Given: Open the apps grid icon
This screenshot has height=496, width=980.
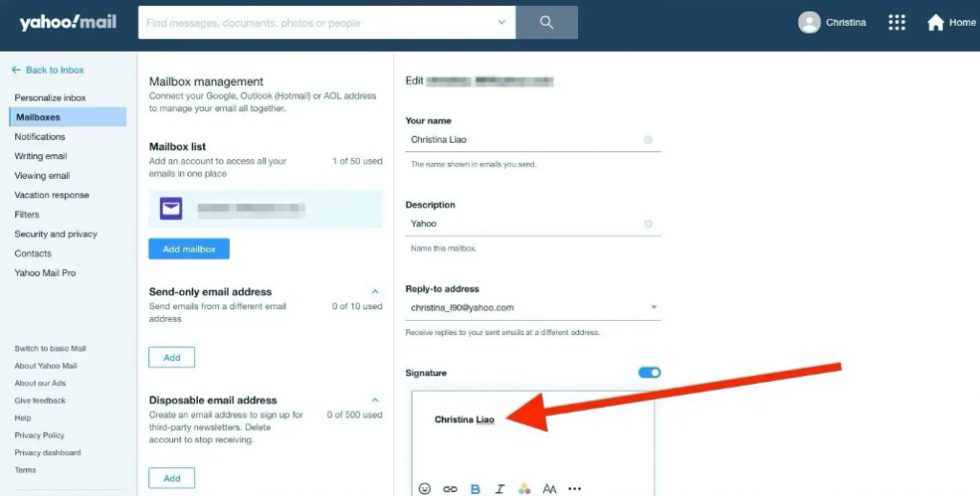Looking at the screenshot, I should [897, 23].
